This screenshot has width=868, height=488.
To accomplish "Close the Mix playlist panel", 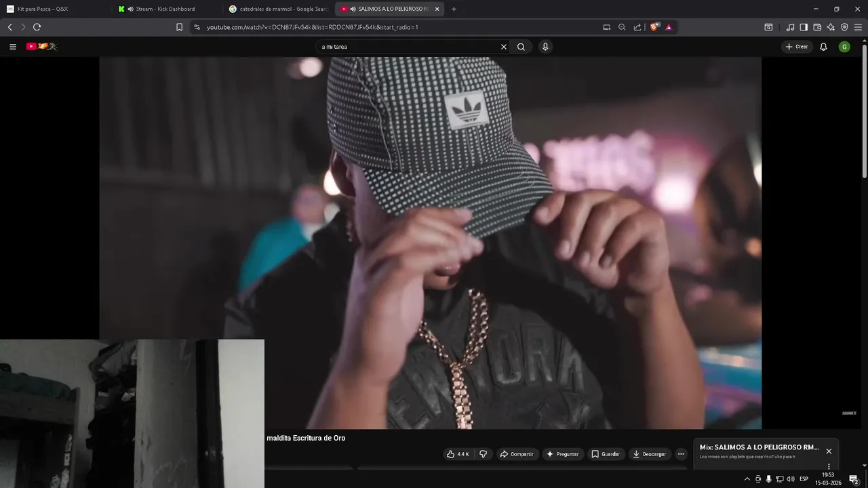I will (829, 451).
